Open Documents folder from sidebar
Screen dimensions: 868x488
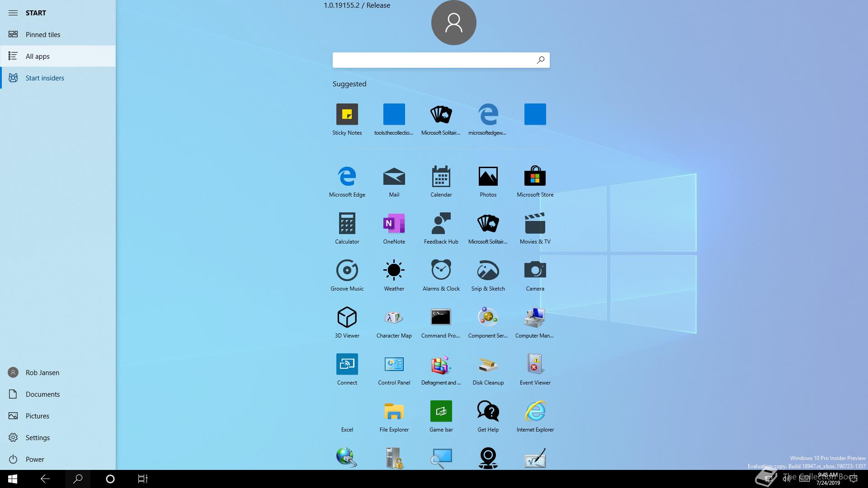[58, 394]
